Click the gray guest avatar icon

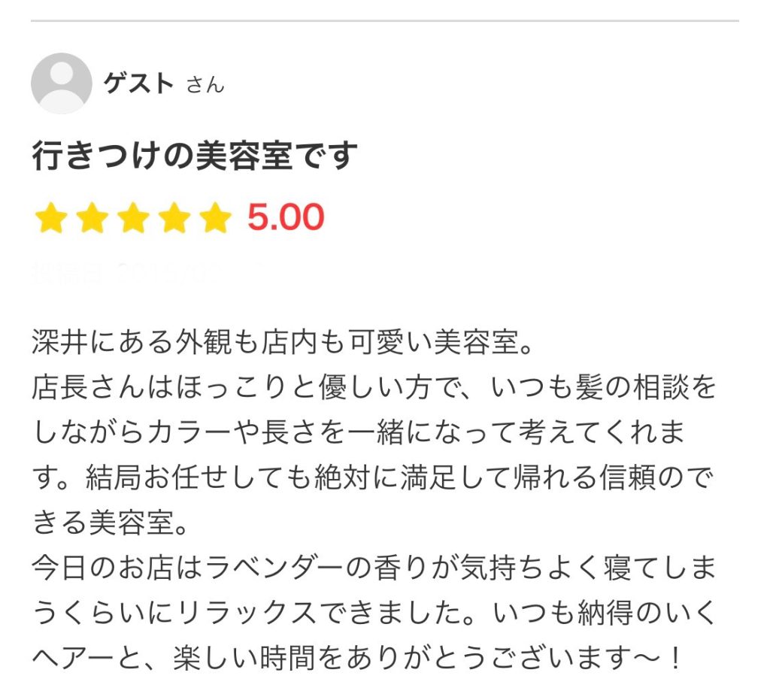[61, 83]
